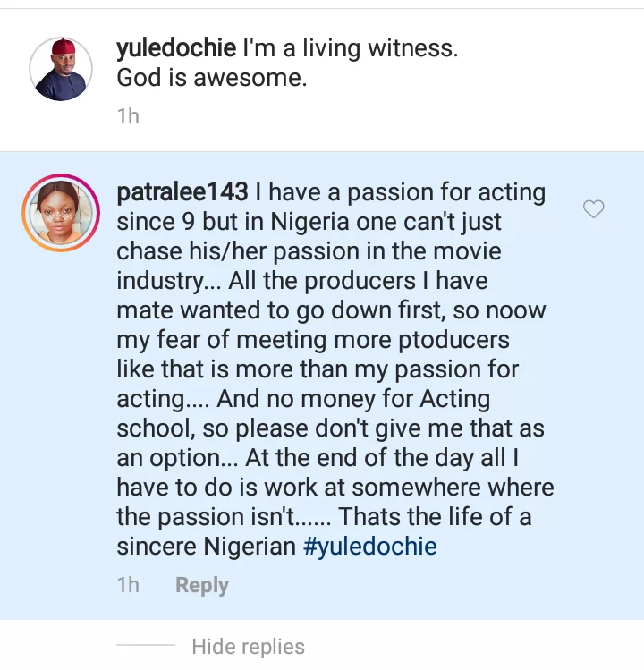Like patralee143's comment with the heart icon
Screen dimensions: 644x670
pyautogui.click(x=593, y=209)
